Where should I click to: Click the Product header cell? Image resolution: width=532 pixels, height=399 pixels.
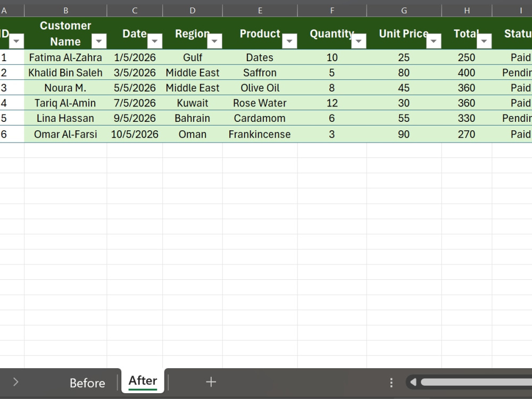[x=260, y=33]
